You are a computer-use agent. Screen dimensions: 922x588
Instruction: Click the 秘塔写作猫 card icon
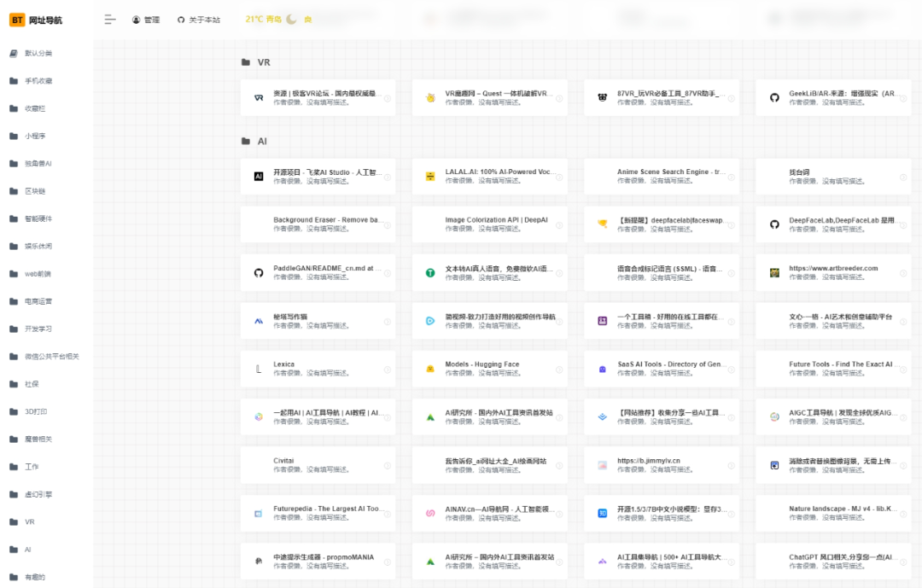[x=259, y=321]
